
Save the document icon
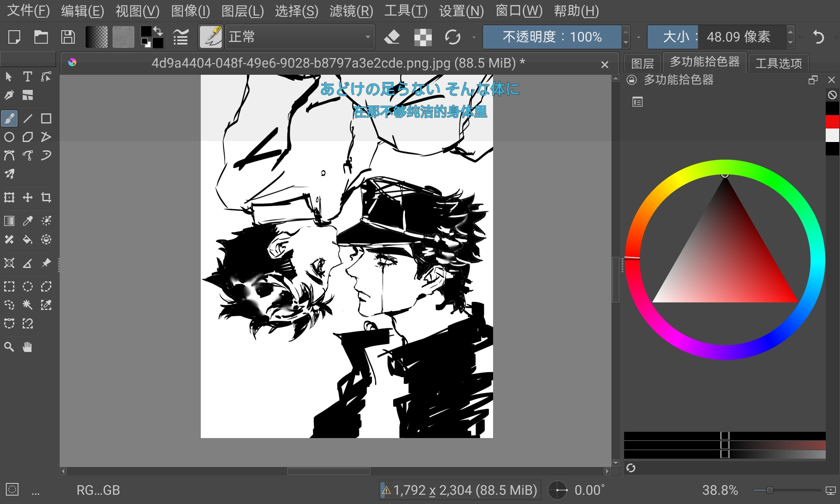pos(68,37)
